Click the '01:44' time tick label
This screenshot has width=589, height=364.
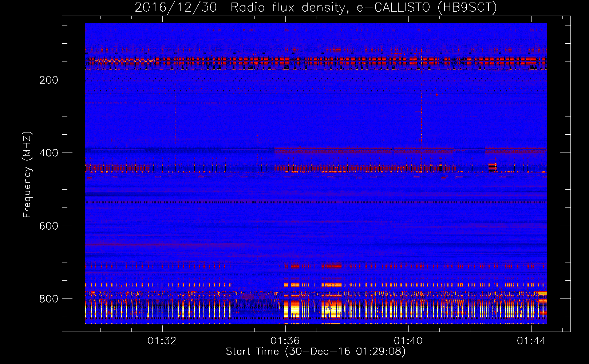point(531,341)
